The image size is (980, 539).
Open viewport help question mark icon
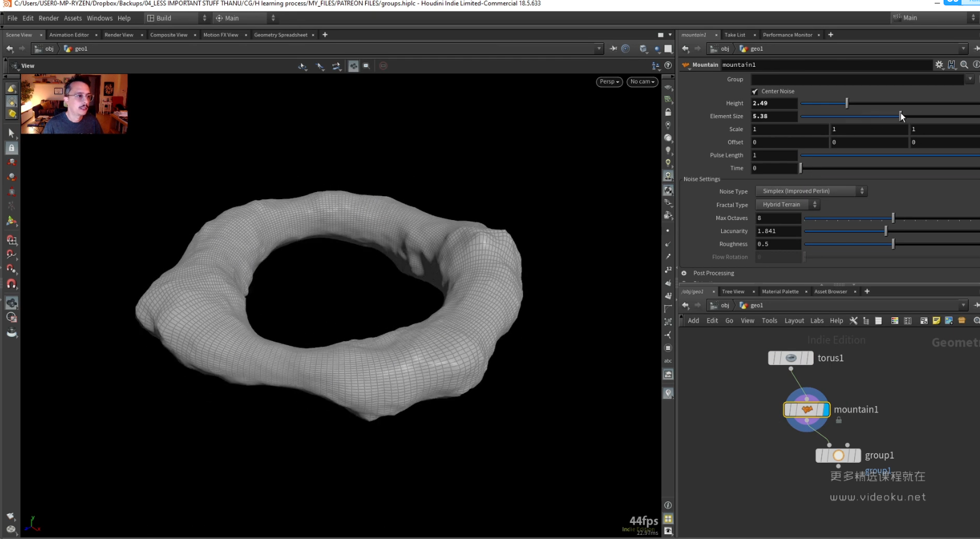tap(668, 66)
